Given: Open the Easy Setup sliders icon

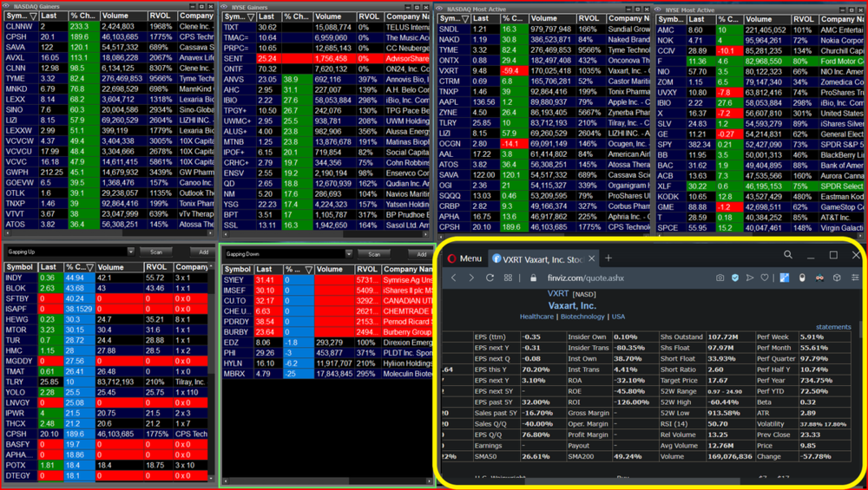Looking at the screenshot, I should pyautogui.click(x=855, y=278).
